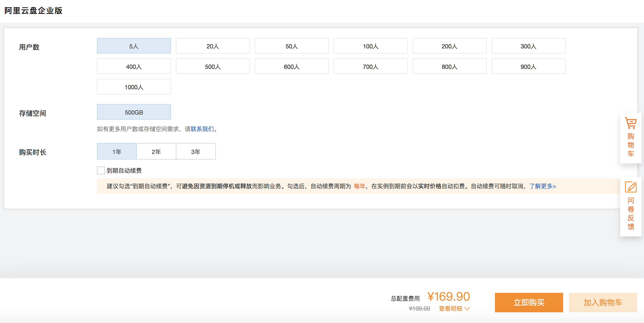Image resolution: width=644 pixels, height=323 pixels.
Task: Choose the 50人 user count
Action: 292,46
